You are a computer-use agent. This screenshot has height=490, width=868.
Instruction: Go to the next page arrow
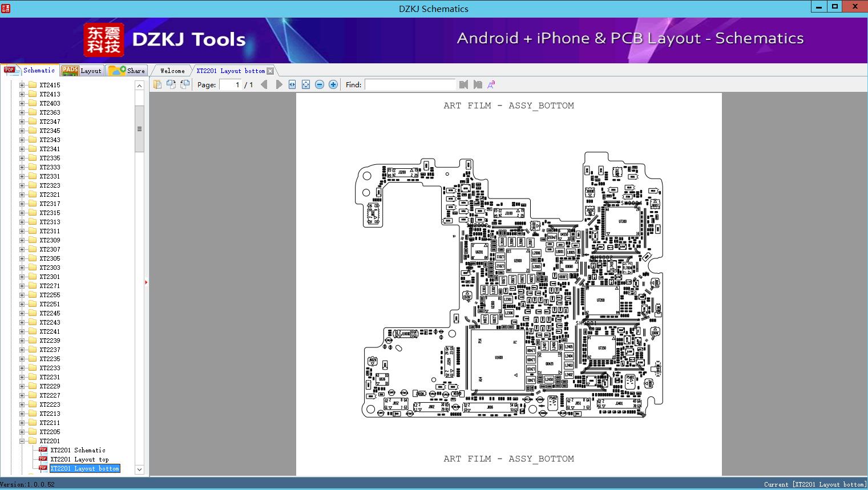pos(278,84)
